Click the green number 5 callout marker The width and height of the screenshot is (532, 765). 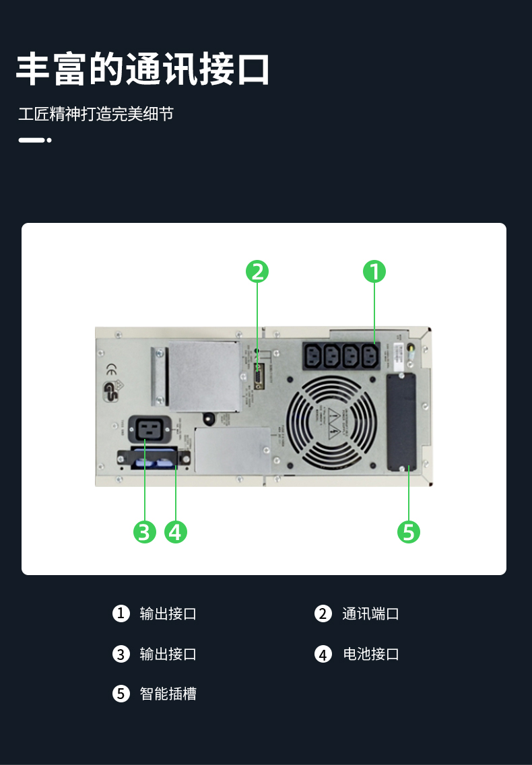pos(409,532)
